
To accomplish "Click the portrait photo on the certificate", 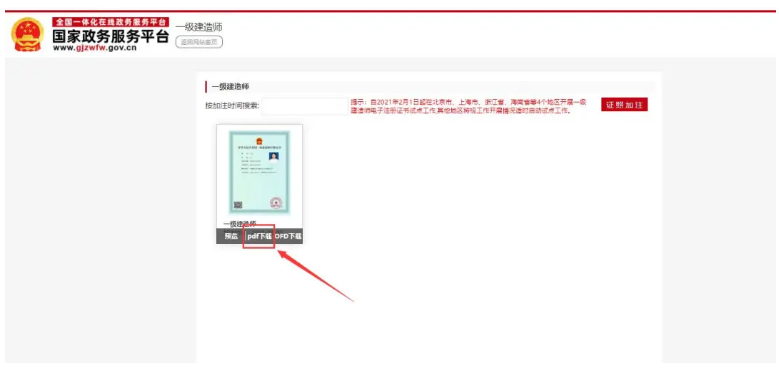I will (x=273, y=157).
